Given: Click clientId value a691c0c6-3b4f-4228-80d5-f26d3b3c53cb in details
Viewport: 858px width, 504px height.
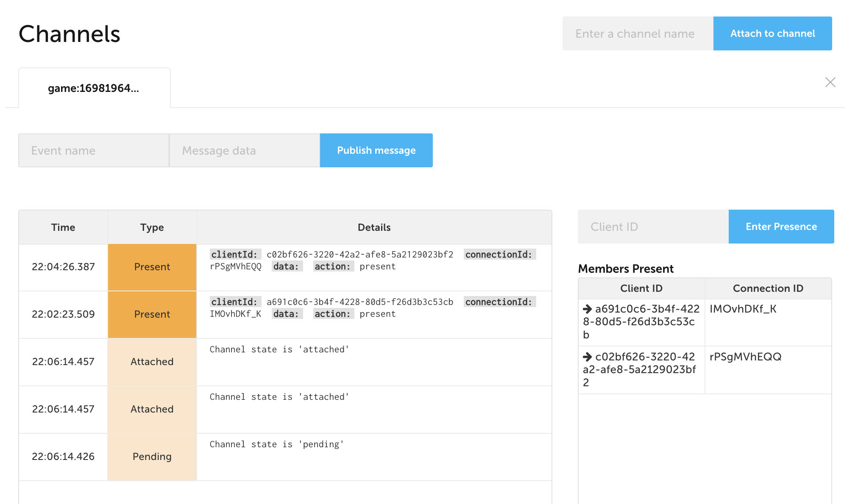Looking at the screenshot, I should [360, 302].
